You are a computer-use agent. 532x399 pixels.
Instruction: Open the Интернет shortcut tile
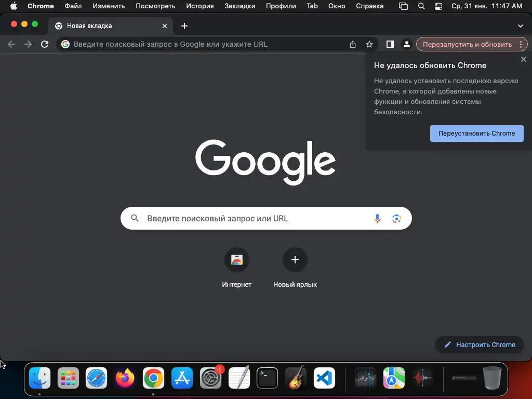(237, 268)
